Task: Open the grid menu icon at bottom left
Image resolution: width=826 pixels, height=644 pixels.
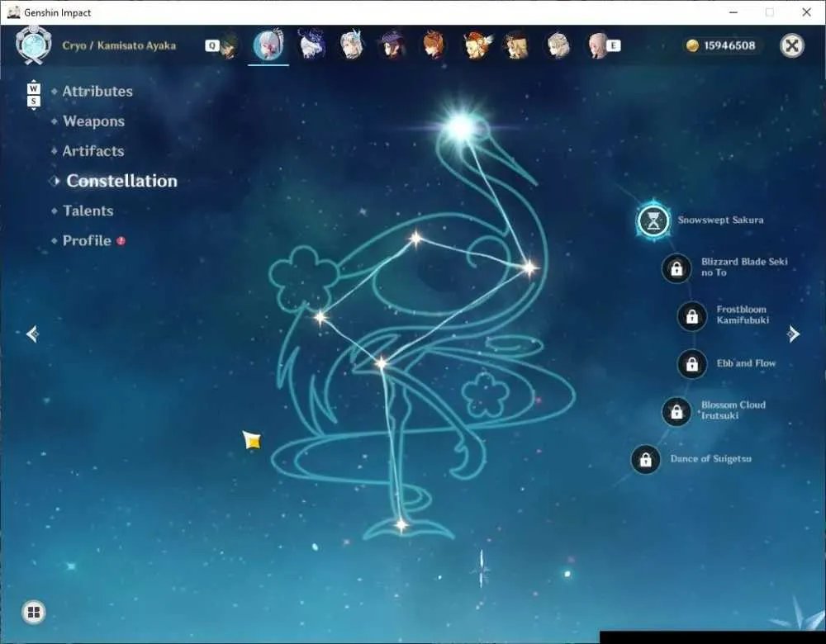Action: coord(34,612)
